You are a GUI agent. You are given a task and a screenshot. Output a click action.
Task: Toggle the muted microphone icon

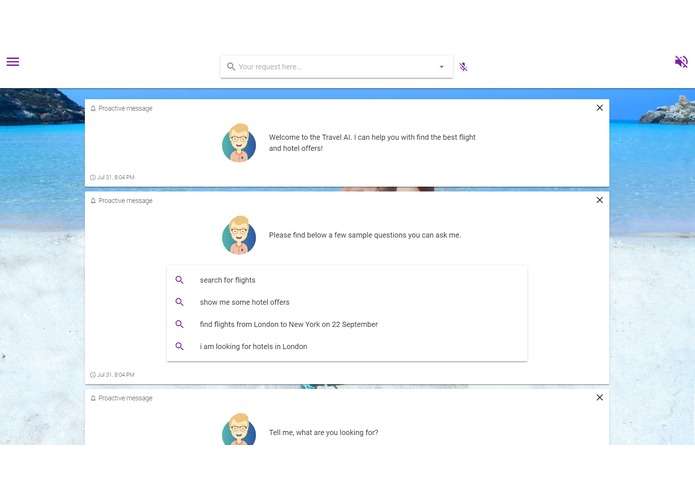pos(463,67)
